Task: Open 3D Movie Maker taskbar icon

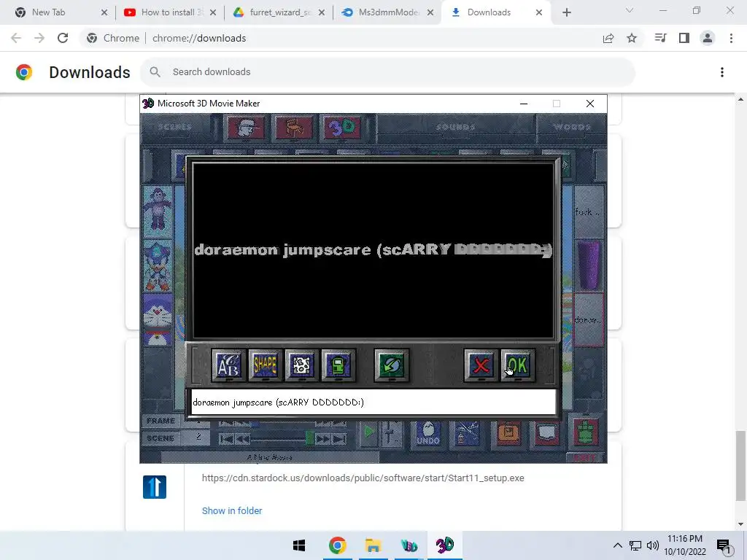Action: (444, 545)
